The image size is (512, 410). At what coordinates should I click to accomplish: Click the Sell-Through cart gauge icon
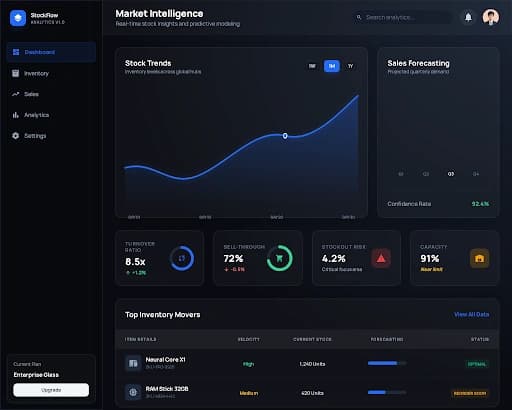tap(280, 258)
